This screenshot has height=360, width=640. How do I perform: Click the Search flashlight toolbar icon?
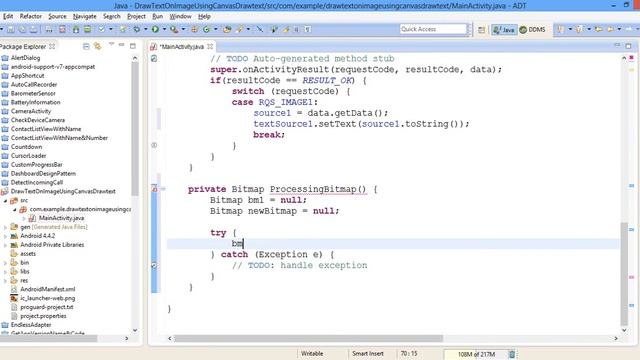pos(239,29)
